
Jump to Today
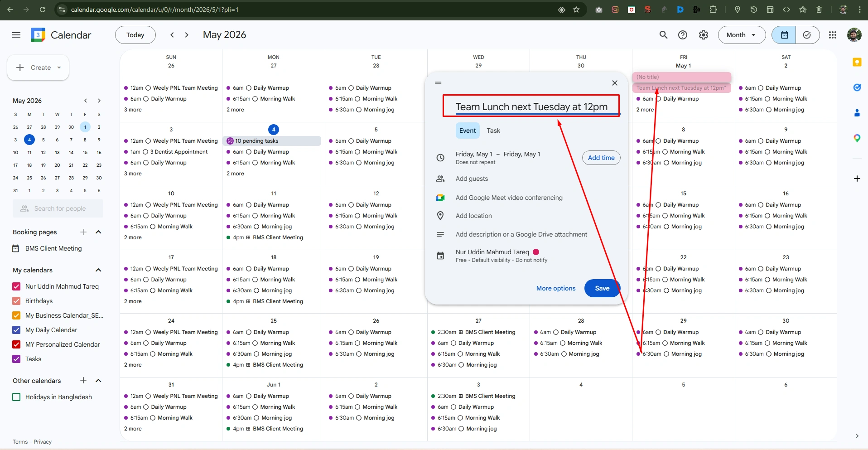coord(135,35)
